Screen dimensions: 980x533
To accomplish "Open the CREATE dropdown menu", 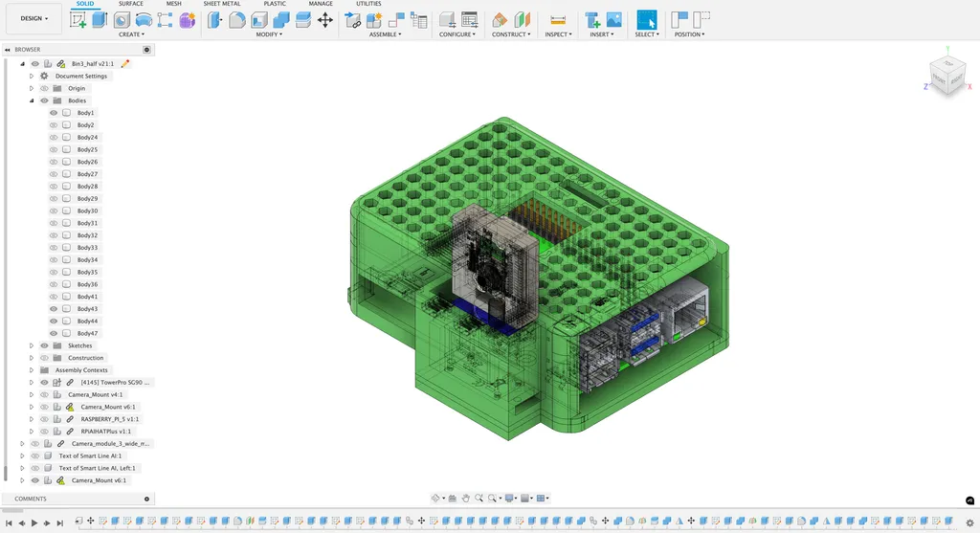I will pyautogui.click(x=131, y=34).
